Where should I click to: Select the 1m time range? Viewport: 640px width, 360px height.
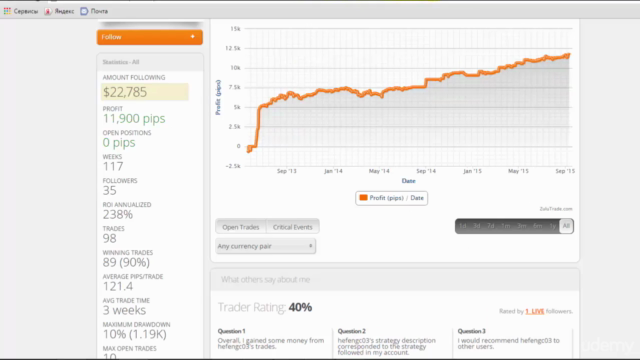tap(505, 226)
